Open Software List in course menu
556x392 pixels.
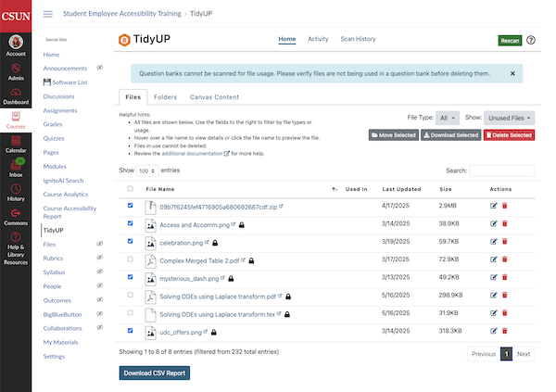(x=66, y=82)
